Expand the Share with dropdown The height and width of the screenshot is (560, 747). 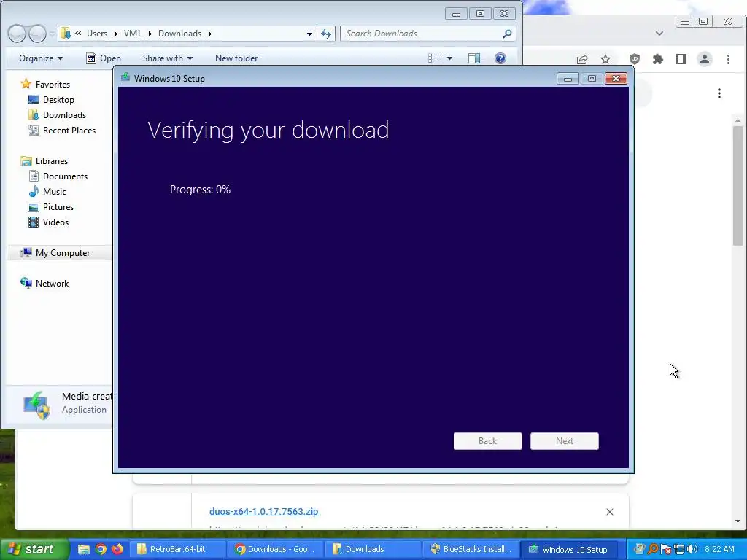pos(168,58)
